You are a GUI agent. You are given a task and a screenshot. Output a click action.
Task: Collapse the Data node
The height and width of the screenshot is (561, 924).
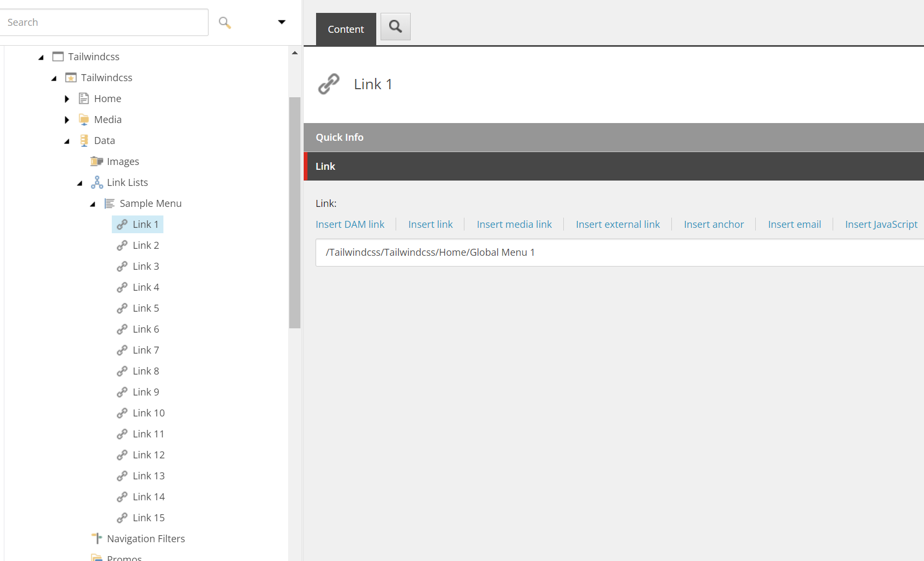[67, 141]
